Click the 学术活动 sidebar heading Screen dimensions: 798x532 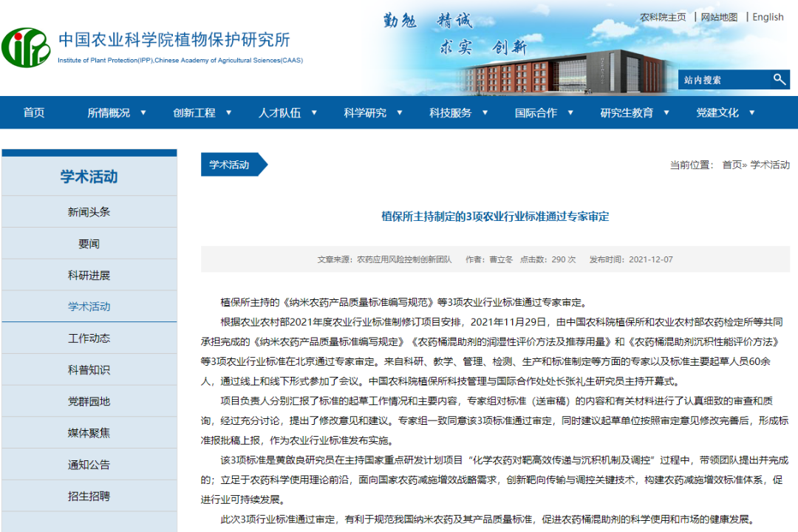(x=89, y=177)
